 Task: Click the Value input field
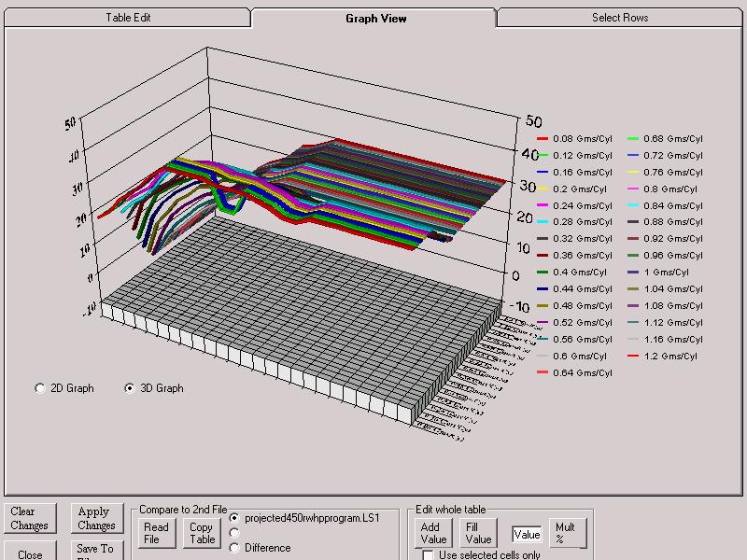point(527,535)
